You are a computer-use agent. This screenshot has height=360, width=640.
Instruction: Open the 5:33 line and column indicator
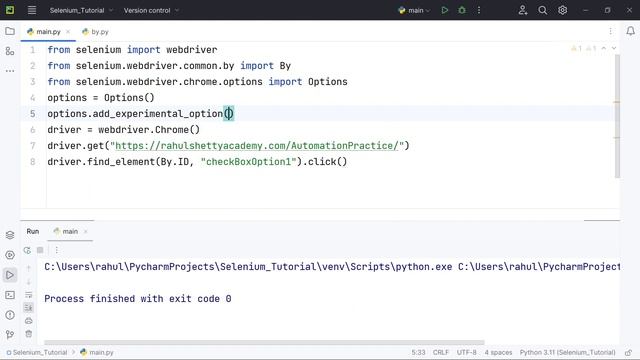point(418,353)
